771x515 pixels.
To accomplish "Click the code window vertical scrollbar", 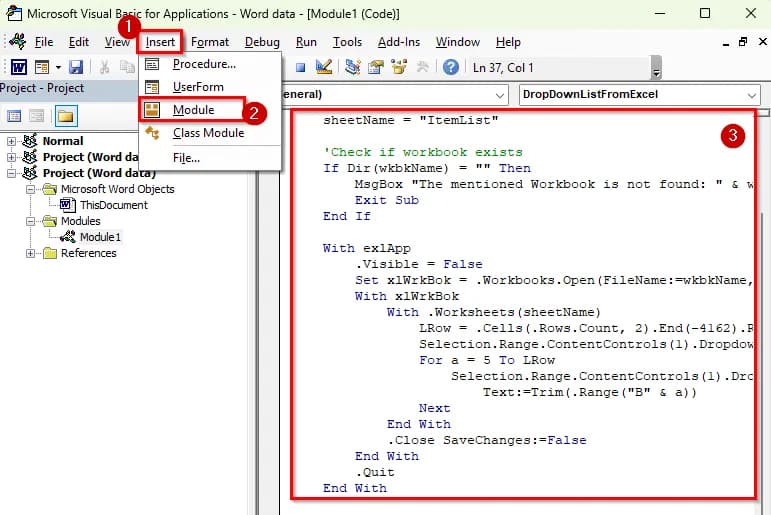I will tap(764, 315).
